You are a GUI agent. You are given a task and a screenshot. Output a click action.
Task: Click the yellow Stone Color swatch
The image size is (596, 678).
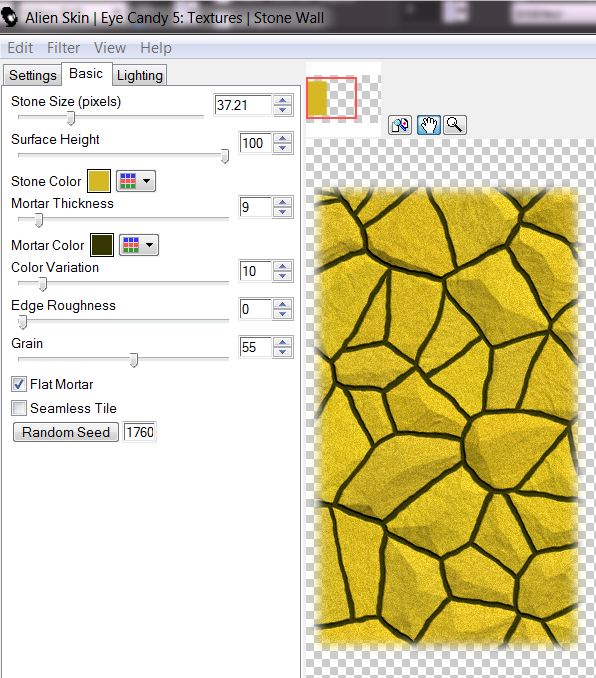pos(99,181)
